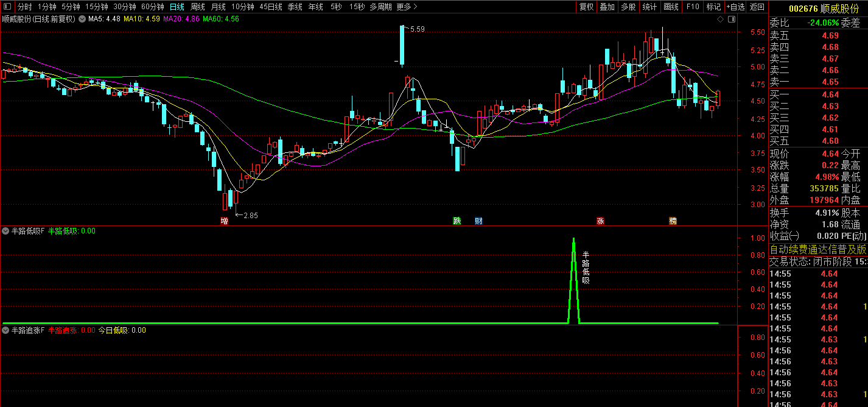Open the main chart indicator dropdown arrow
The height and width of the screenshot is (407, 868).
click(82, 19)
